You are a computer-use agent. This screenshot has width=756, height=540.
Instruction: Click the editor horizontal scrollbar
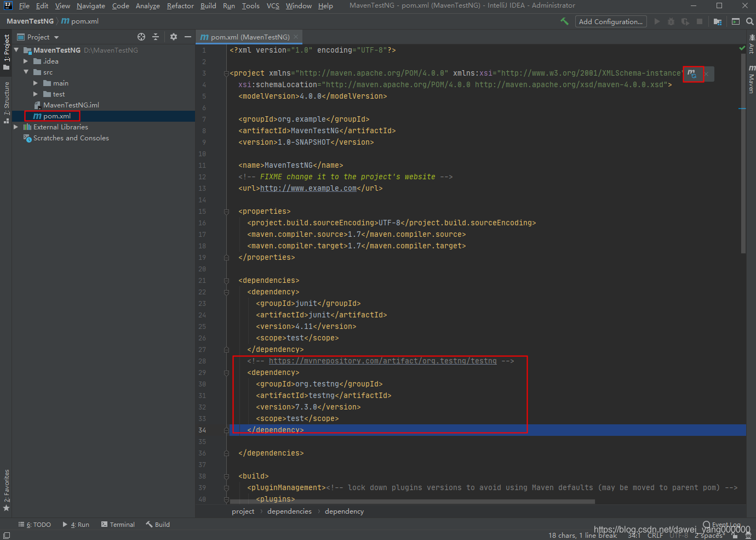click(413, 501)
